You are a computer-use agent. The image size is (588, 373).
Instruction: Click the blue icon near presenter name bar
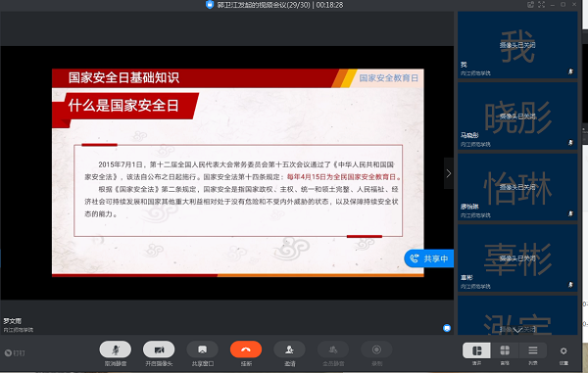point(447,328)
